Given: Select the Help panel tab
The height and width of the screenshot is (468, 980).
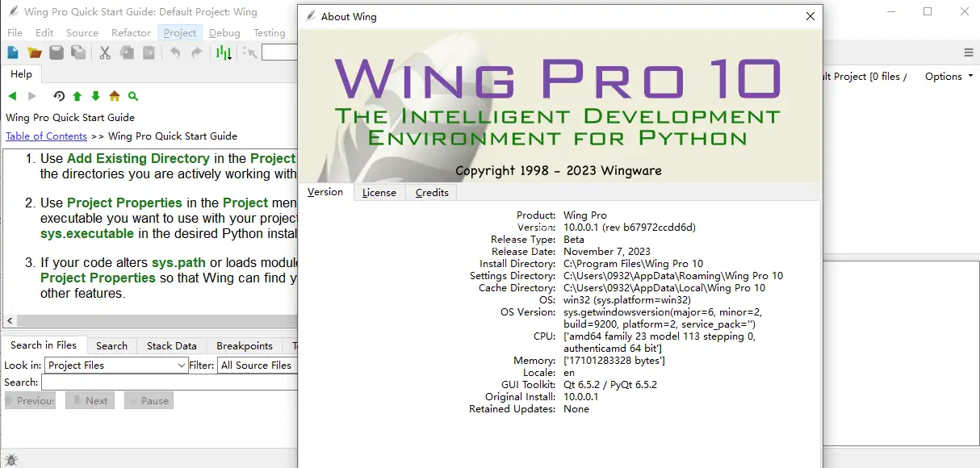Looking at the screenshot, I should tap(22, 74).
